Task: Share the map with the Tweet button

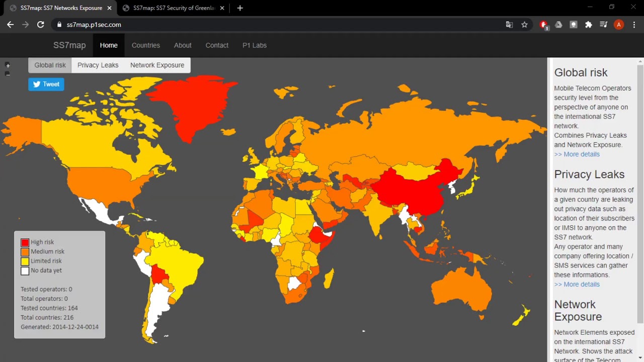Action: (x=46, y=84)
